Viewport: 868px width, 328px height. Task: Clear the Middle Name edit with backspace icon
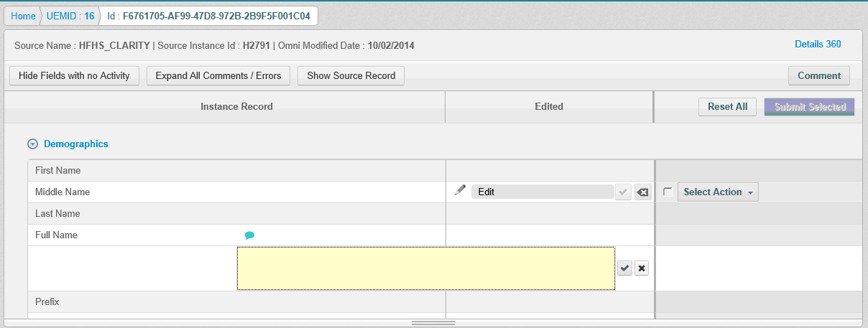pos(642,192)
